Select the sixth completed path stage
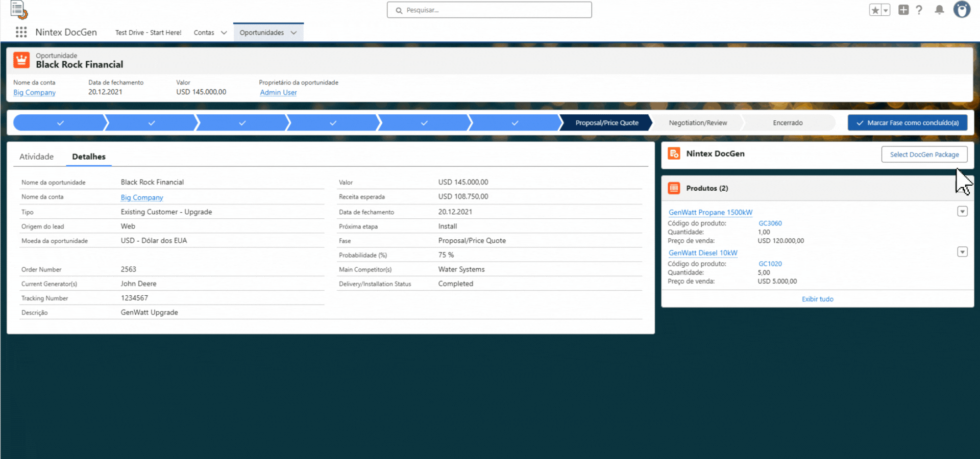 [514, 123]
